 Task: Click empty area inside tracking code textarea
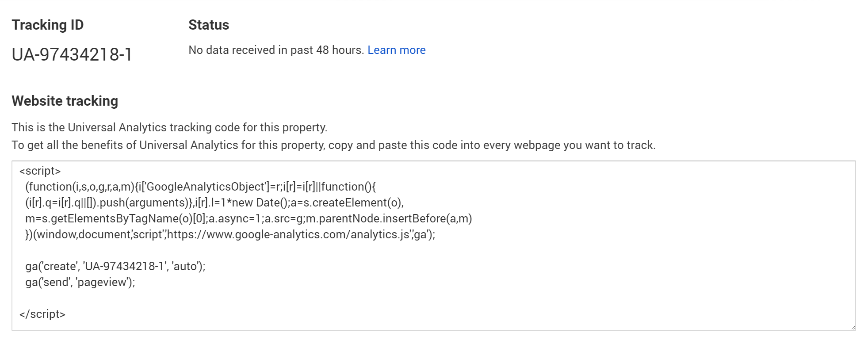tap(619, 274)
